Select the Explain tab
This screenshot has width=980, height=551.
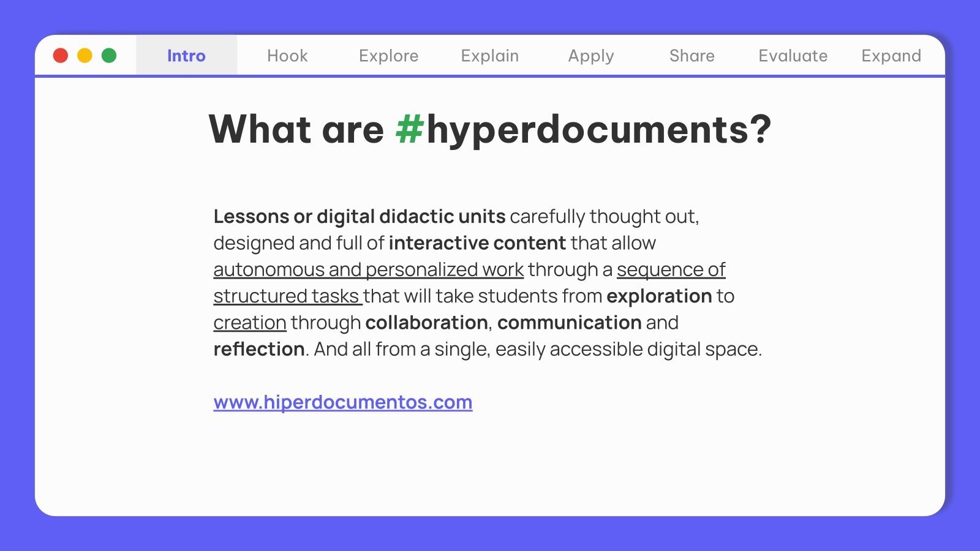pyautogui.click(x=489, y=56)
